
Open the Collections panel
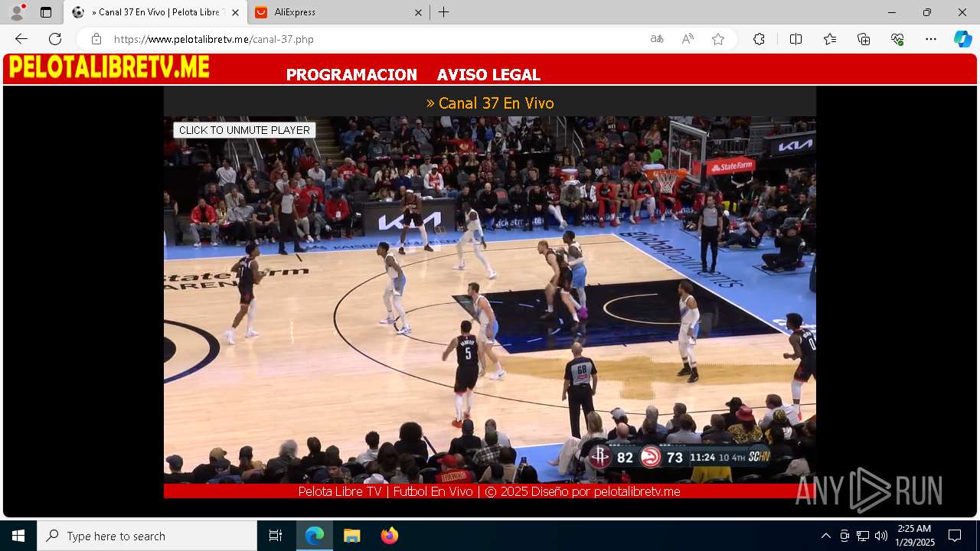(864, 39)
